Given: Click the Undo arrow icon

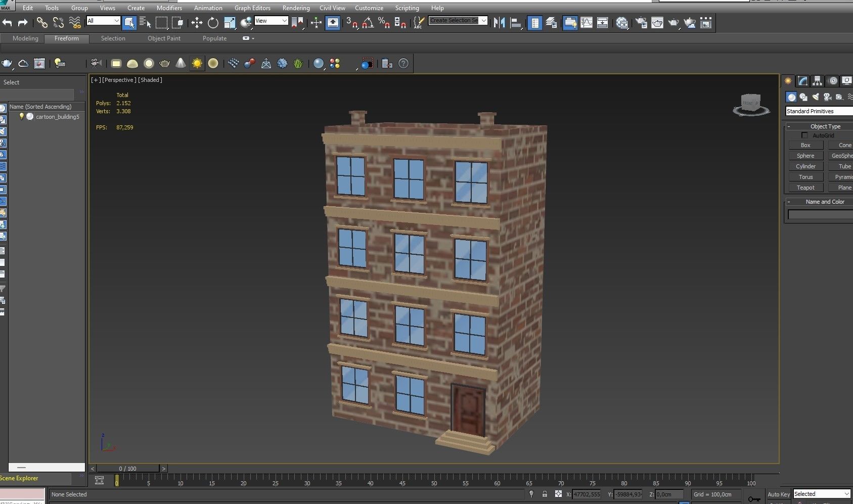Looking at the screenshot, I should click(7, 23).
